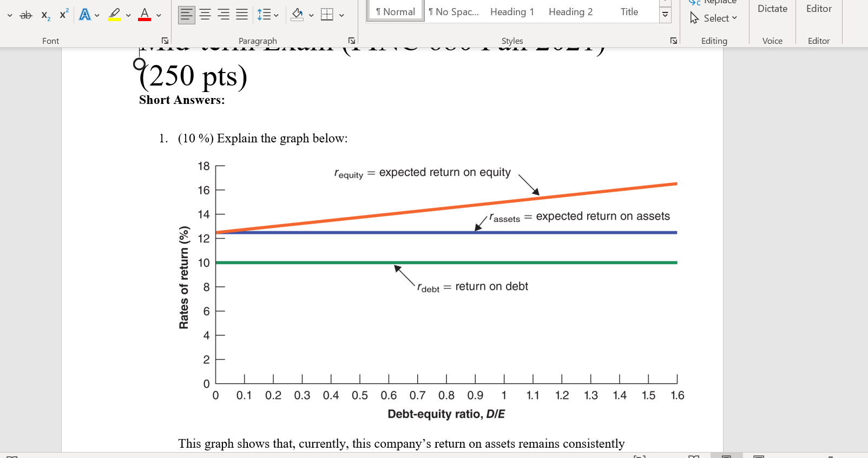This screenshot has height=458, width=868.
Task: Apply red font color
Action: [x=144, y=15]
